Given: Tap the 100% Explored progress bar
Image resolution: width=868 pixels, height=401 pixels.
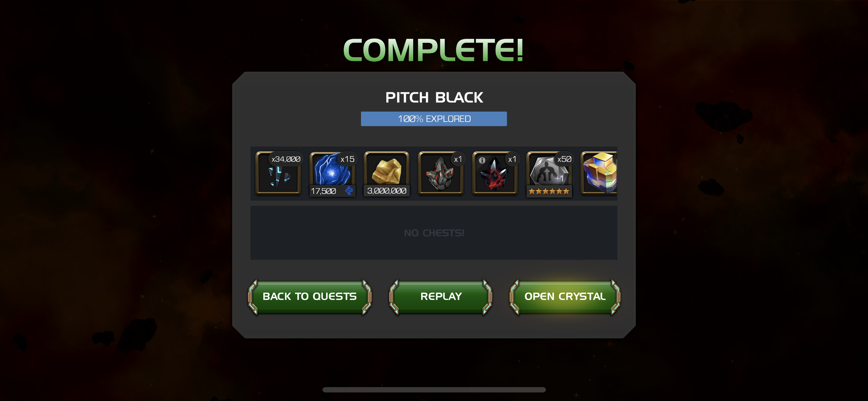Looking at the screenshot, I should [434, 119].
